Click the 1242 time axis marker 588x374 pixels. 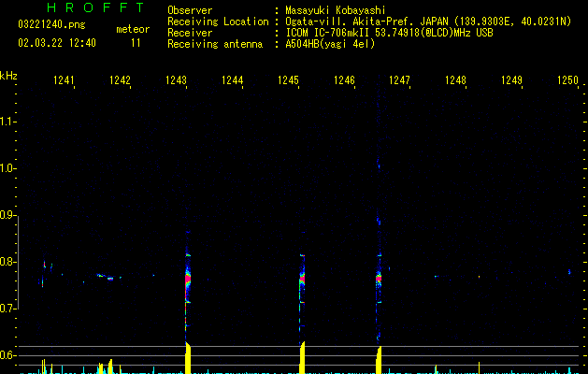click(x=120, y=80)
